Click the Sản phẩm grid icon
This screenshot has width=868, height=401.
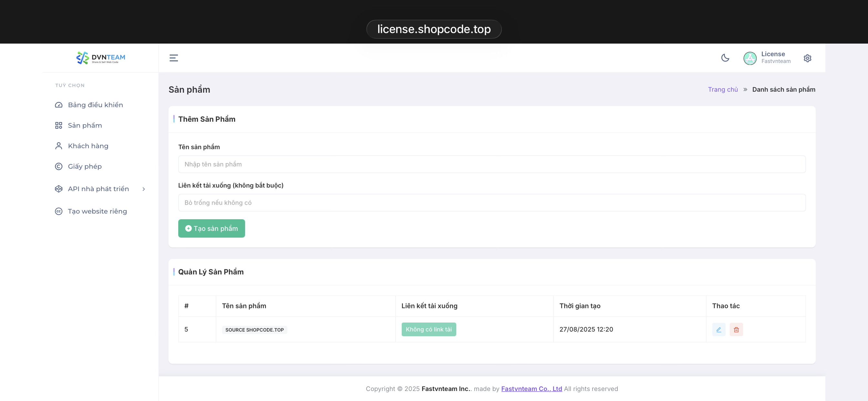coord(59,125)
